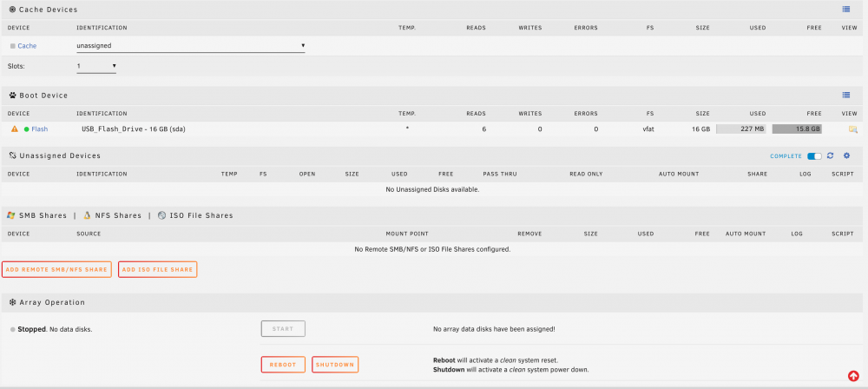Click the USB_Flash_Drive - 16 GB (sda) text
868x389 pixels.
coord(133,129)
